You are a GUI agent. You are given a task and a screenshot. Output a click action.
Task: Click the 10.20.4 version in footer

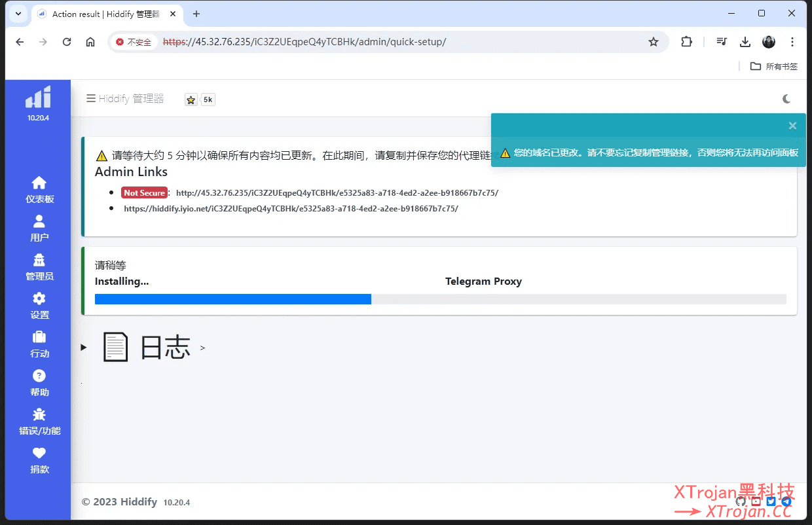[x=177, y=503]
